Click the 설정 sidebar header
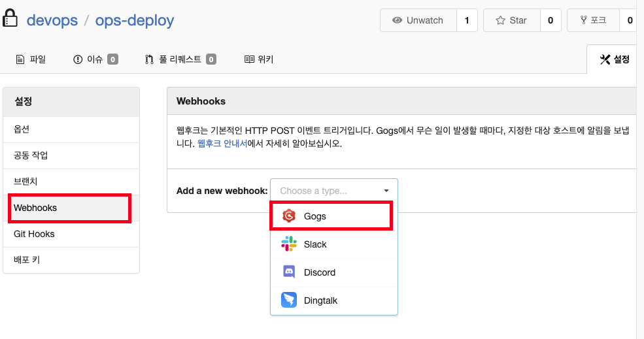This screenshot has width=644, height=339. pyautogui.click(x=71, y=102)
